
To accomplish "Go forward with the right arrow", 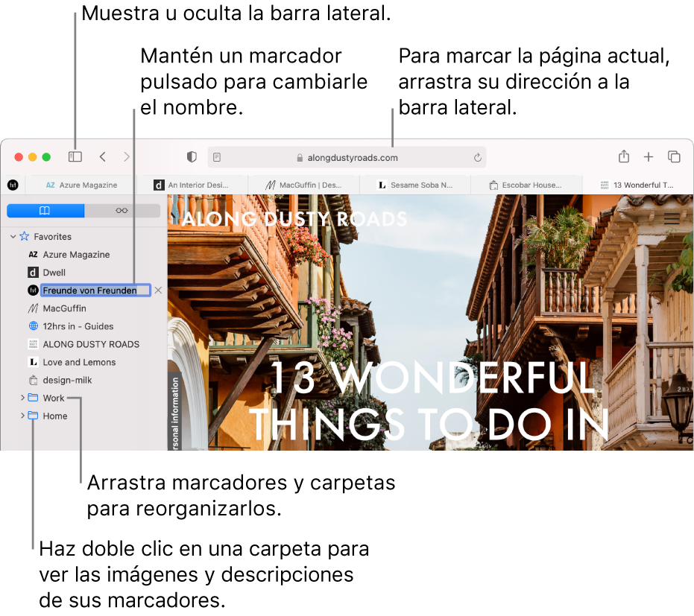I will click(x=127, y=156).
